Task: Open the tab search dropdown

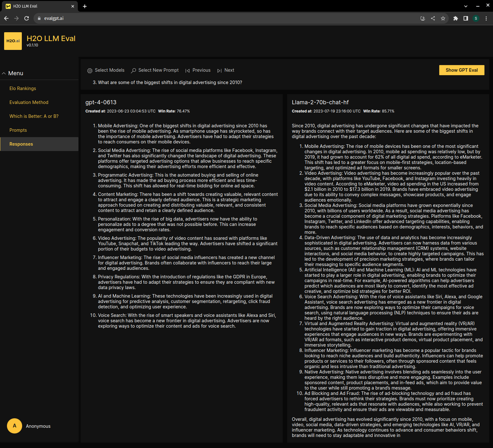Action: point(466,6)
